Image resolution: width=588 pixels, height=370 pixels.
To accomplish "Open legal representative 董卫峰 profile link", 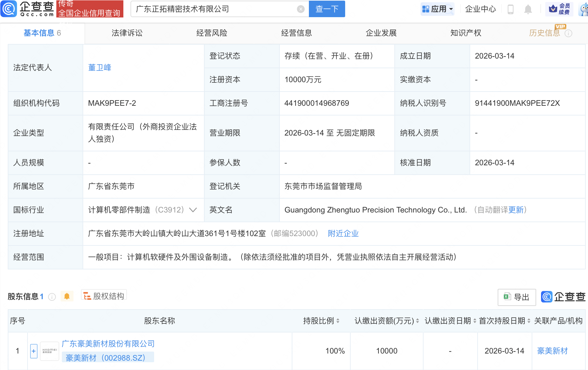I will point(99,68).
